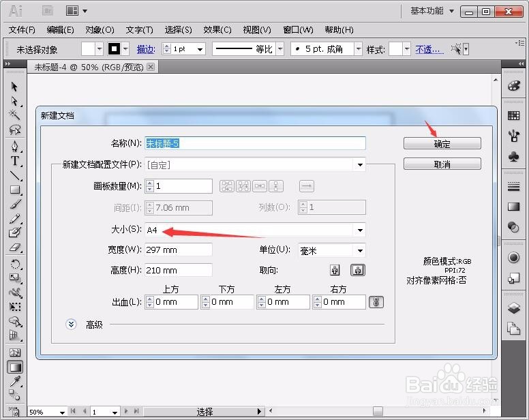The width and height of the screenshot is (529, 420).
Task: Open the 50% zoom level dropdown
Action: (x=62, y=412)
